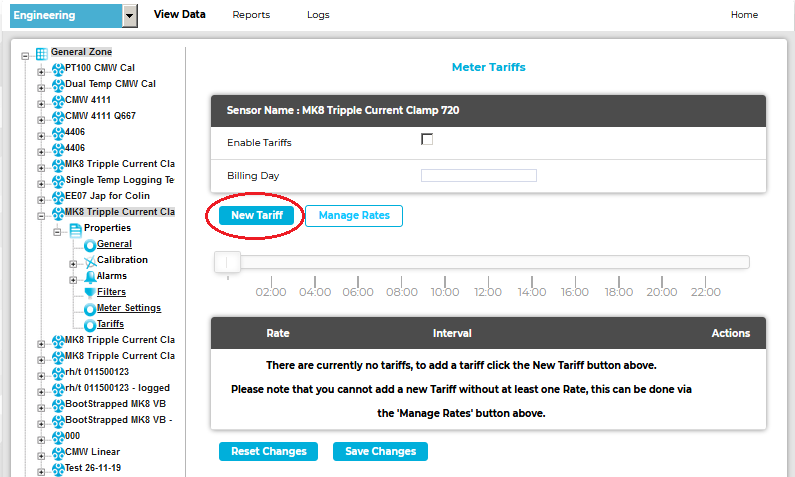
Task: Click the New Tariff button
Action: pos(257,215)
